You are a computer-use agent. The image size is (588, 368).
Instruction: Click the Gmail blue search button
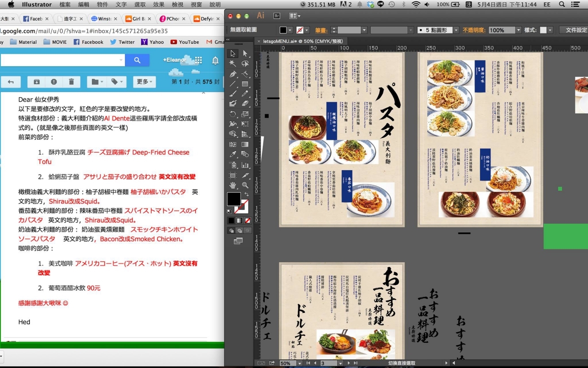tap(137, 60)
